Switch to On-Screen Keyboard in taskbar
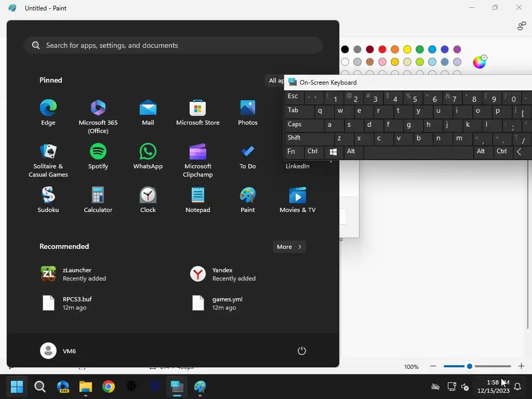The height and width of the screenshot is (399, 532). pos(177,387)
